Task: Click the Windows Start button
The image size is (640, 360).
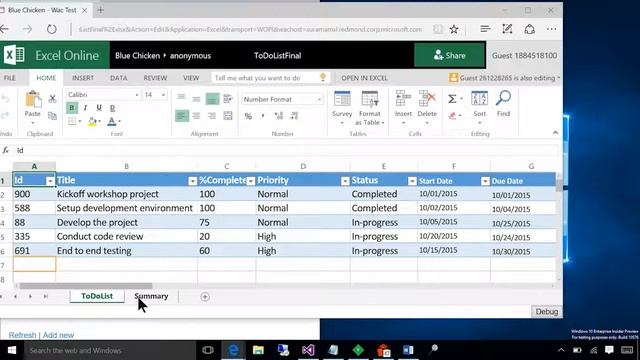Action: pyautogui.click(x=12, y=350)
